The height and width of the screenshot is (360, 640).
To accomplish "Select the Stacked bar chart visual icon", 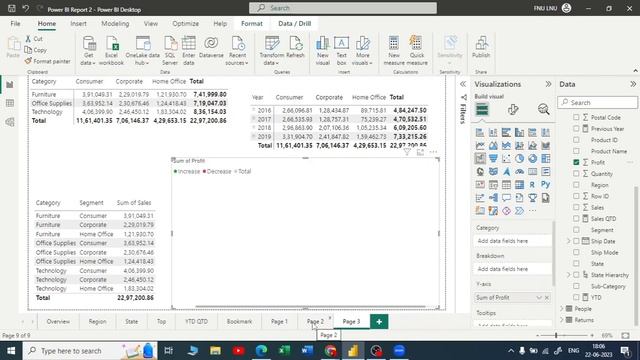I will [x=480, y=132].
